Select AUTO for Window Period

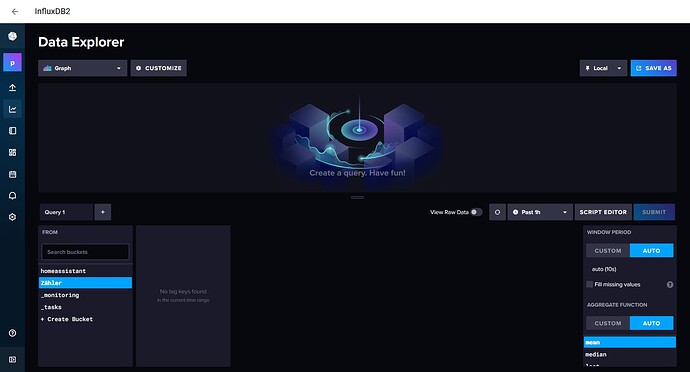coord(651,250)
